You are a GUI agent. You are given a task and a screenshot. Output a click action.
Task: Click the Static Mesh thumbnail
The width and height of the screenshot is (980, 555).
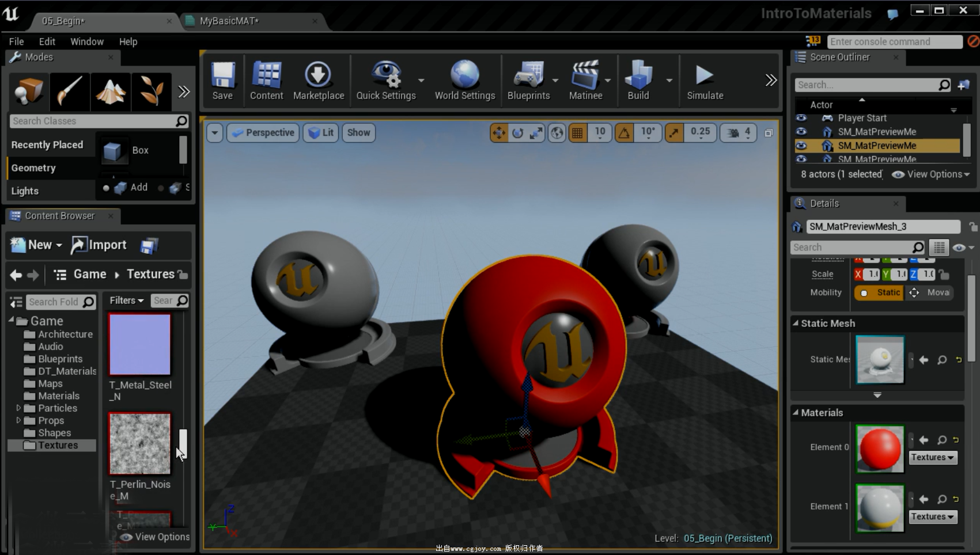pos(880,360)
